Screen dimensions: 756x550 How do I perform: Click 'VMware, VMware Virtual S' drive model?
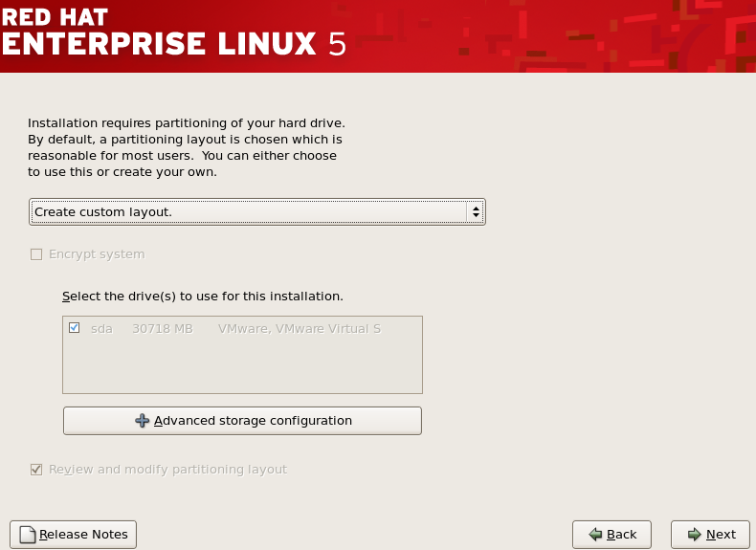pos(300,329)
